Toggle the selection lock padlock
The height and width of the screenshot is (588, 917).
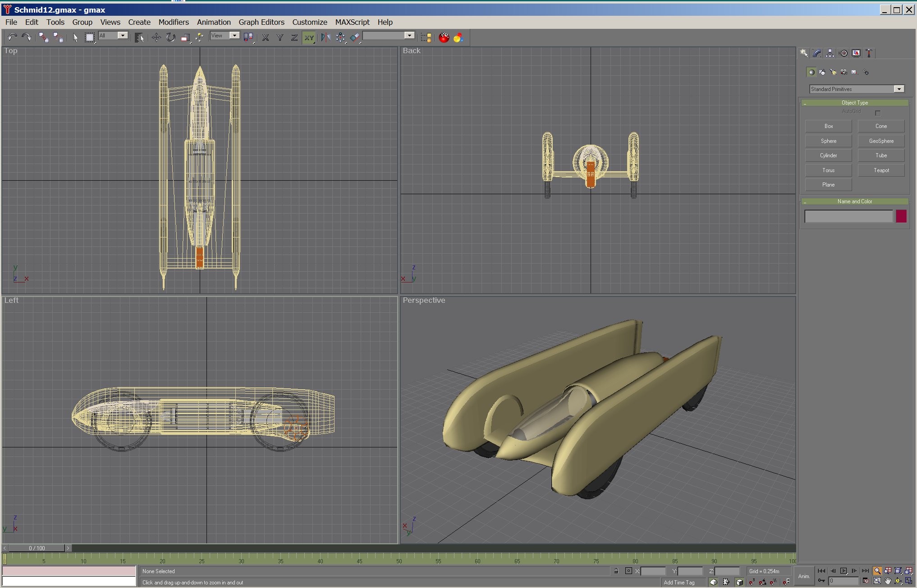click(616, 571)
